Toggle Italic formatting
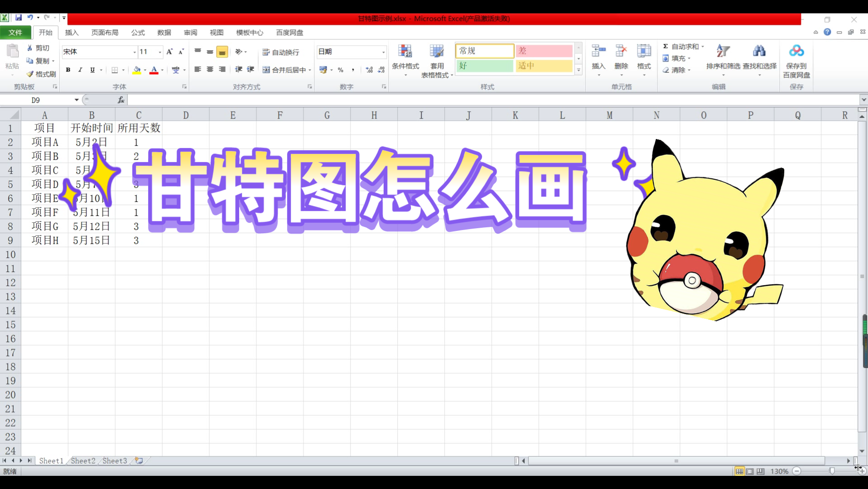 pyautogui.click(x=80, y=70)
